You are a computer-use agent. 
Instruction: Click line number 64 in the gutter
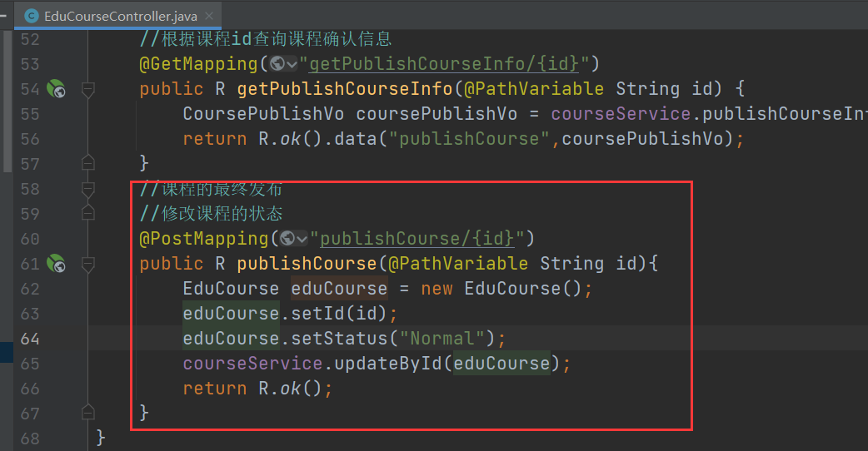[x=30, y=339]
